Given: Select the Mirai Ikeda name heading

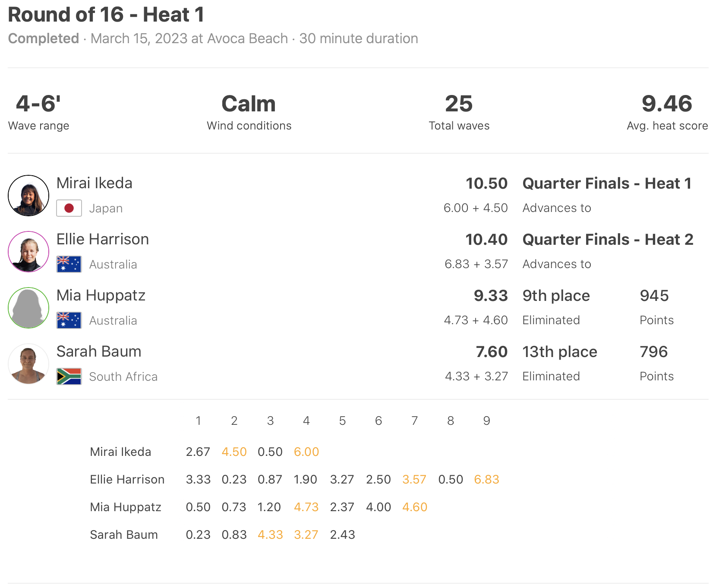Looking at the screenshot, I should (95, 183).
